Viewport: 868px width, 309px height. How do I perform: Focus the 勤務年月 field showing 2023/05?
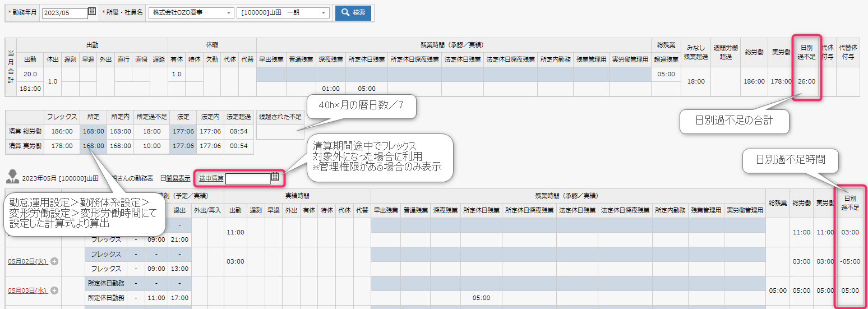(x=64, y=13)
